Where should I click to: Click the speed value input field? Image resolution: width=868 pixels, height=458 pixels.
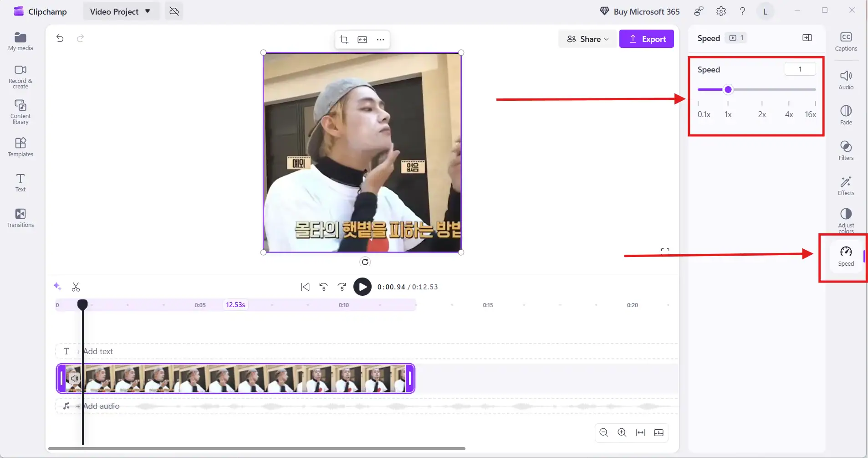point(800,69)
